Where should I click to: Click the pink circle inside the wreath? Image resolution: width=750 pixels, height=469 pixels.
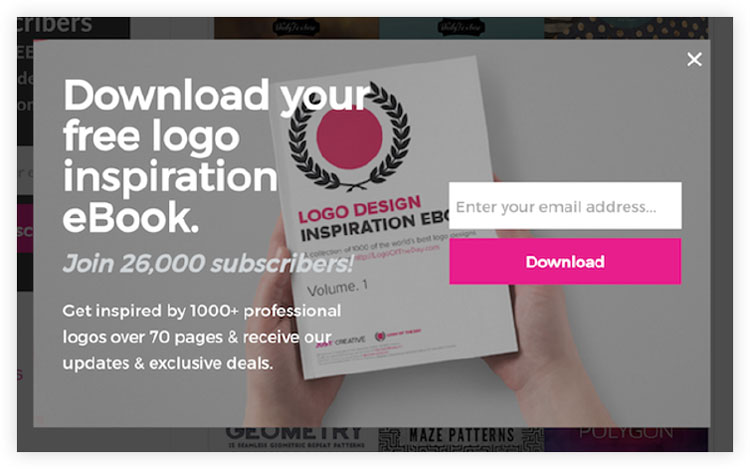coord(349,138)
